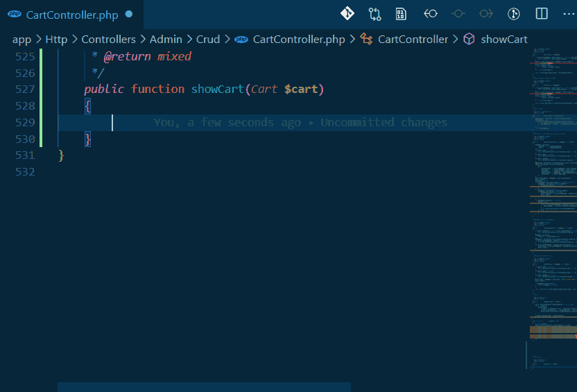Click the horizontal scrollbar thumb
Viewport: 577px width, 392px height.
204,387
